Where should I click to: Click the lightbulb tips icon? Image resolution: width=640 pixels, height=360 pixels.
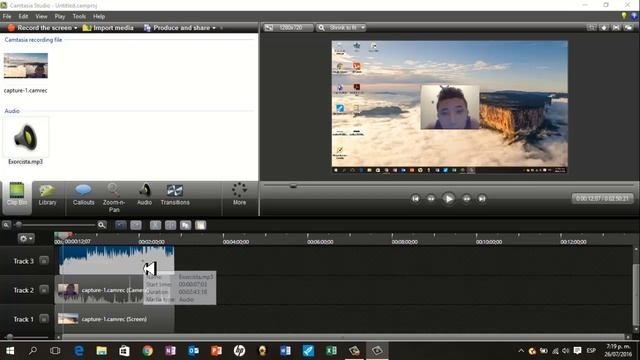point(624,16)
